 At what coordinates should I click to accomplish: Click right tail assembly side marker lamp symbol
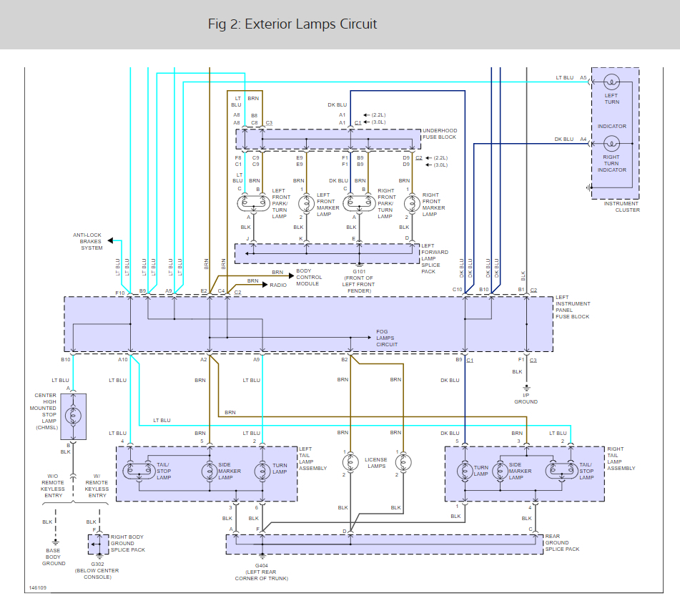point(500,471)
